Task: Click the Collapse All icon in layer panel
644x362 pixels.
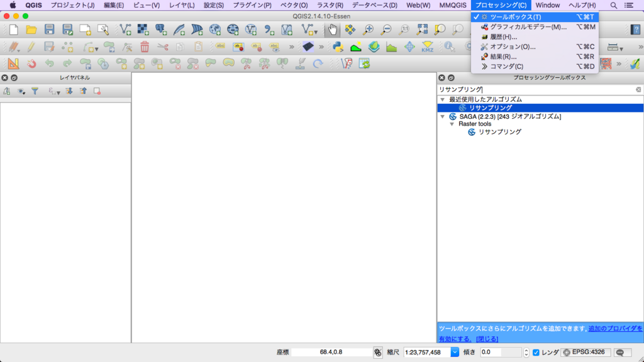Action: pyautogui.click(x=84, y=91)
